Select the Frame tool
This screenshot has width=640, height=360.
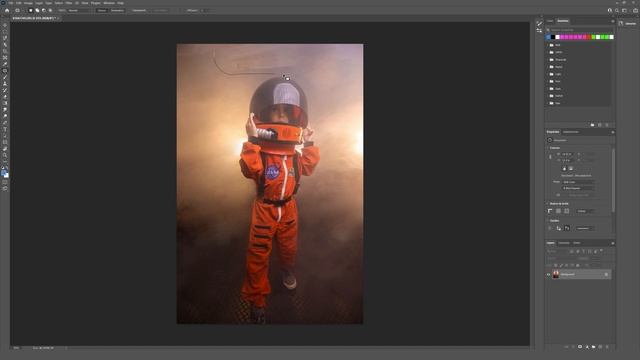pyautogui.click(x=5, y=58)
